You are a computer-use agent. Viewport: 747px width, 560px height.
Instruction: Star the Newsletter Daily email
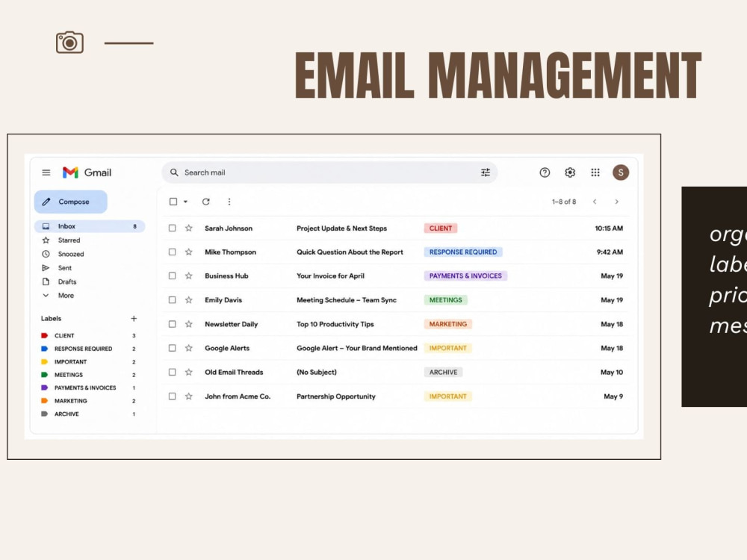189,324
